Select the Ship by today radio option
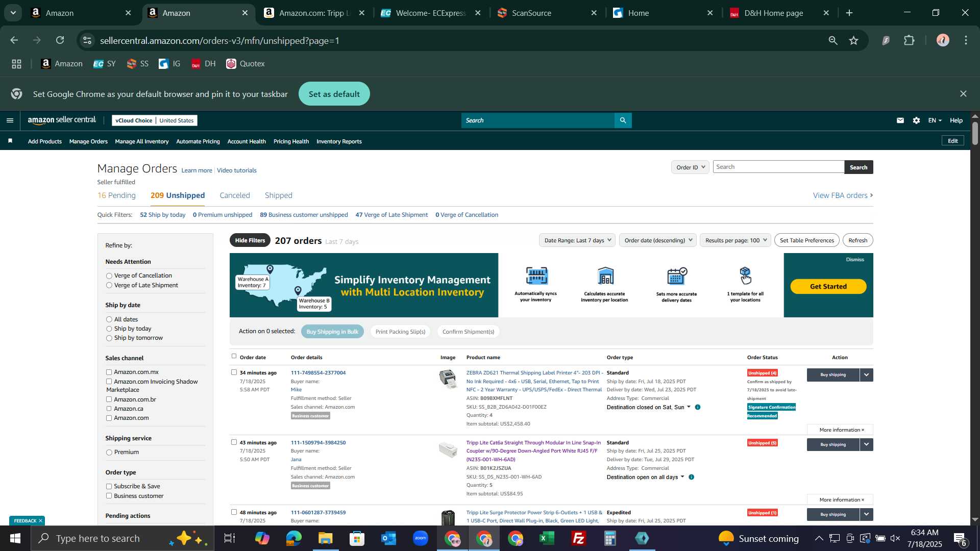The width and height of the screenshot is (980, 551). pyautogui.click(x=109, y=329)
